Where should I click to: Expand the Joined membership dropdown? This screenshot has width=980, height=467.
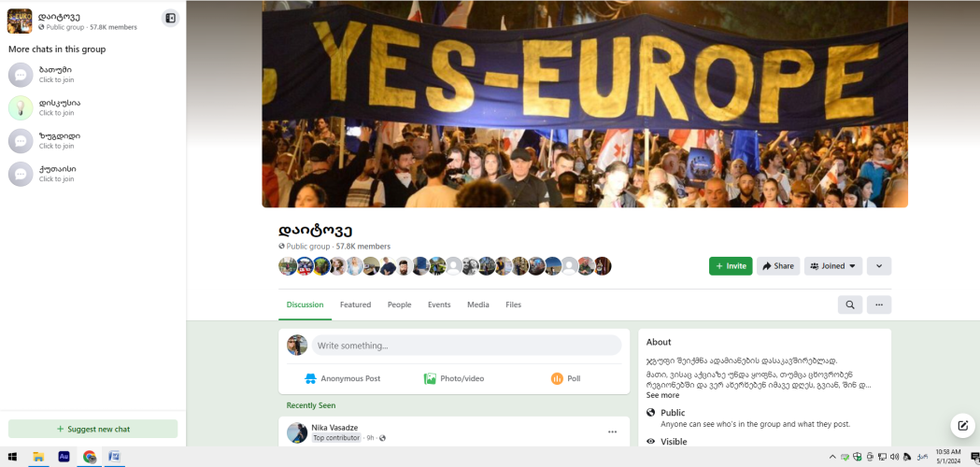pyautogui.click(x=833, y=265)
